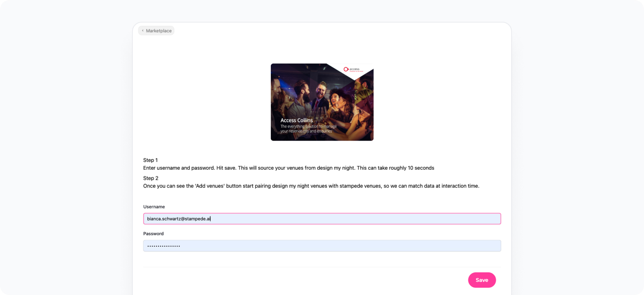Click the 'Enter username and password' instruction line
644x295 pixels.
tap(289, 168)
